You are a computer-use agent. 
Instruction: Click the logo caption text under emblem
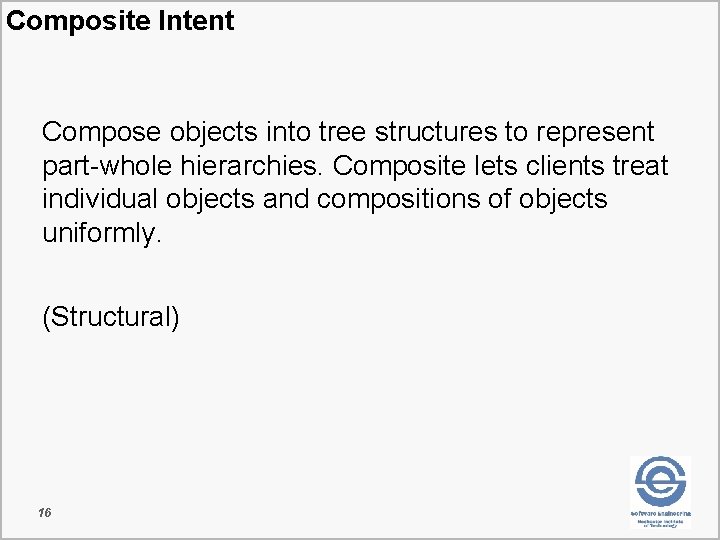point(661,519)
